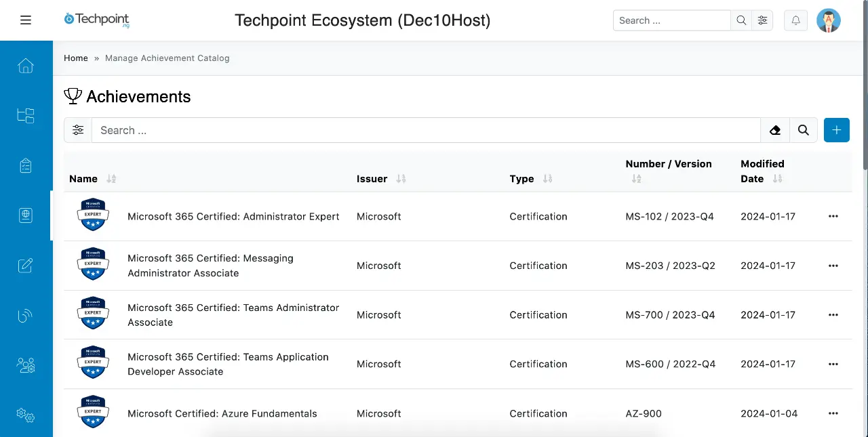Expand row options for Azure Fundamentals
The width and height of the screenshot is (868, 437).
point(833,413)
